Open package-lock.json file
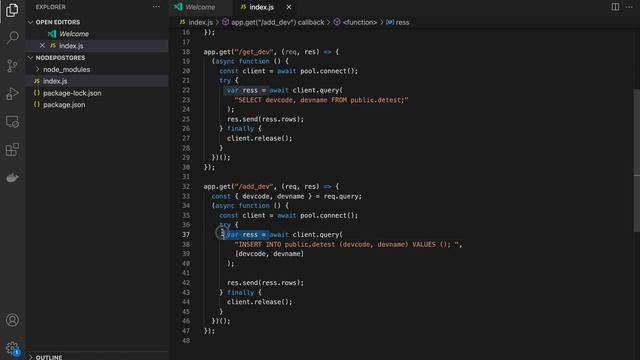 [72, 93]
